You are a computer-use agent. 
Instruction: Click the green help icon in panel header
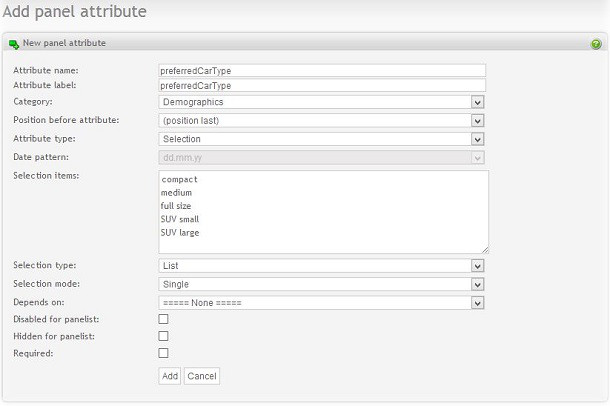point(596,44)
